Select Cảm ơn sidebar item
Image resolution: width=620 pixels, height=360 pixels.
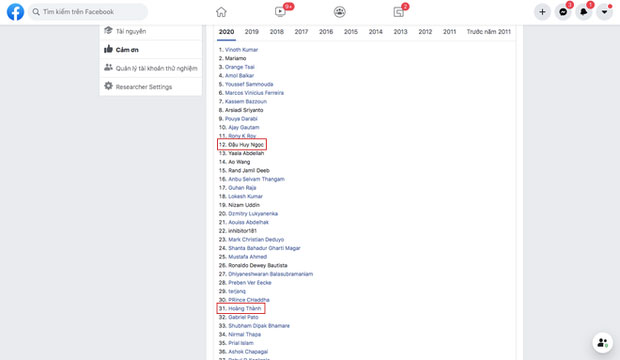click(x=151, y=49)
